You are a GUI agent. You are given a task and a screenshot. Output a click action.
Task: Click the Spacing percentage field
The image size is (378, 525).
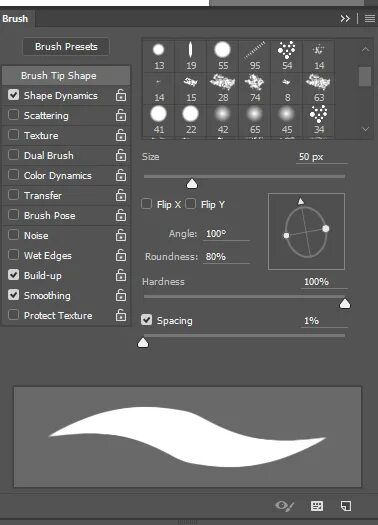pyautogui.click(x=324, y=321)
